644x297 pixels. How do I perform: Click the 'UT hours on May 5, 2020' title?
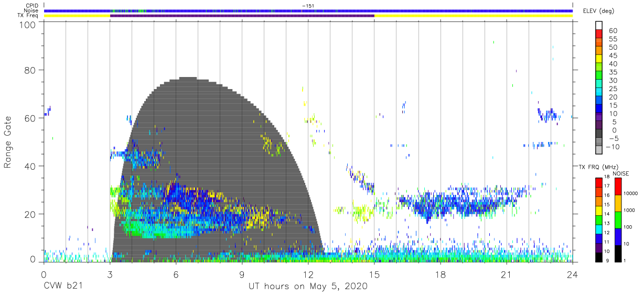pyautogui.click(x=308, y=287)
